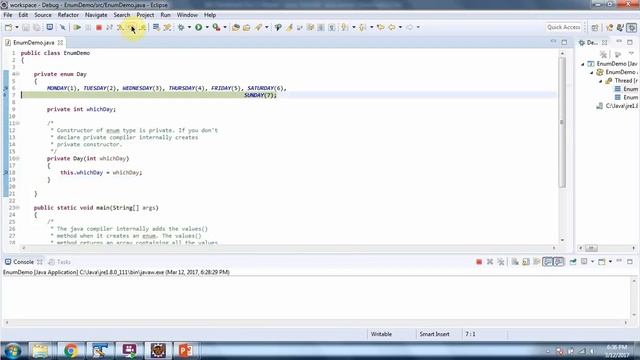This screenshot has width=640, height=360.
Task: Toggle Skip All Breakpoints in the toolbar
Action: (x=62, y=27)
